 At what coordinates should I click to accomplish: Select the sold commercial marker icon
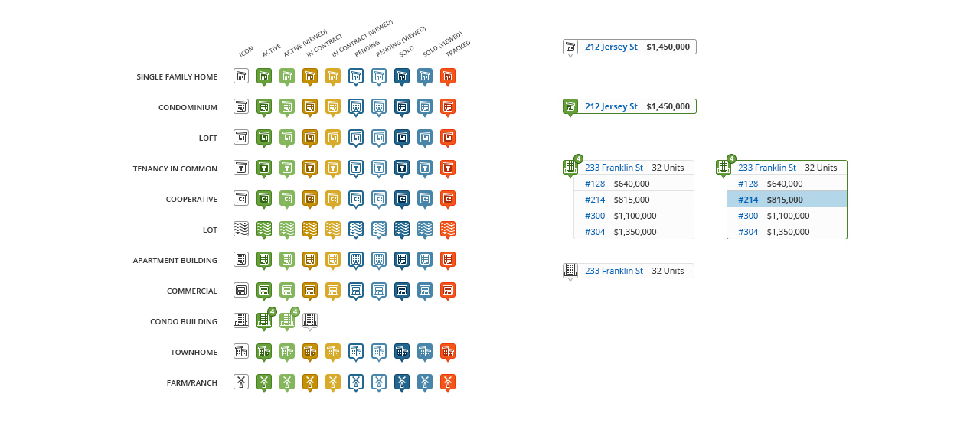click(x=402, y=290)
